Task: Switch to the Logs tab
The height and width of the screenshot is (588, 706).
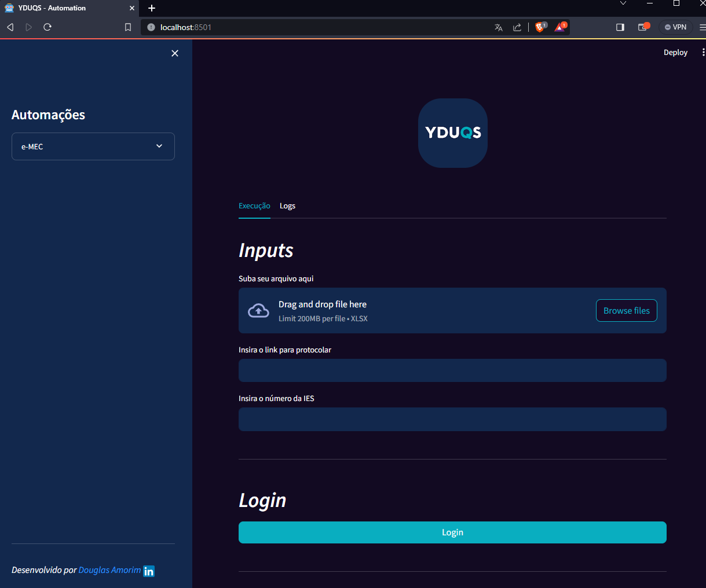Action: point(287,206)
